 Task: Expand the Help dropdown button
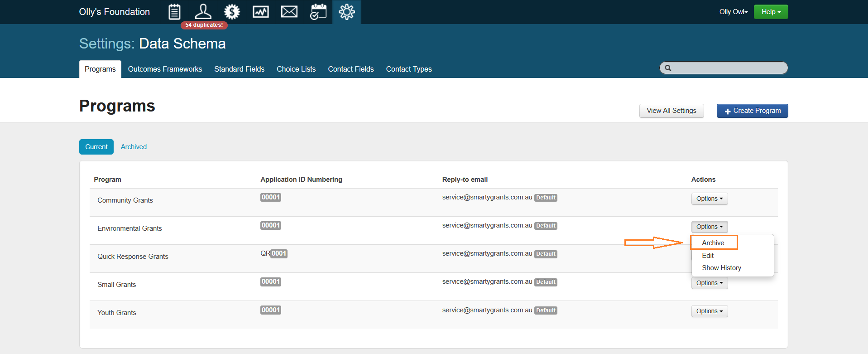coord(771,12)
